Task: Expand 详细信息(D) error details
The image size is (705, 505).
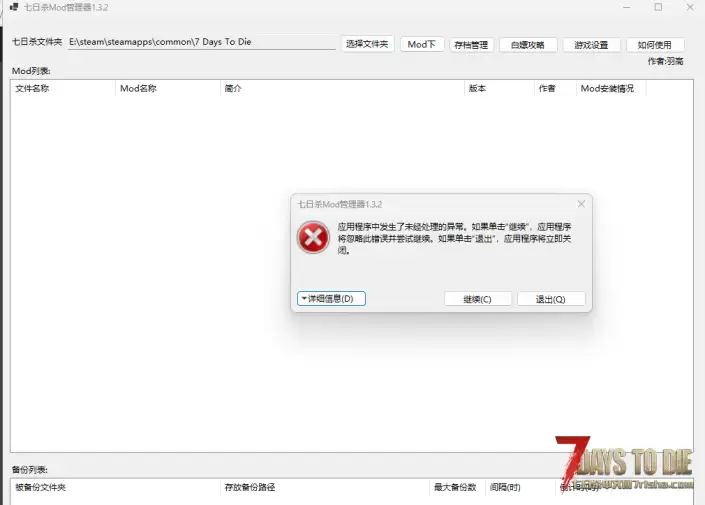Action: tap(332, 299)
